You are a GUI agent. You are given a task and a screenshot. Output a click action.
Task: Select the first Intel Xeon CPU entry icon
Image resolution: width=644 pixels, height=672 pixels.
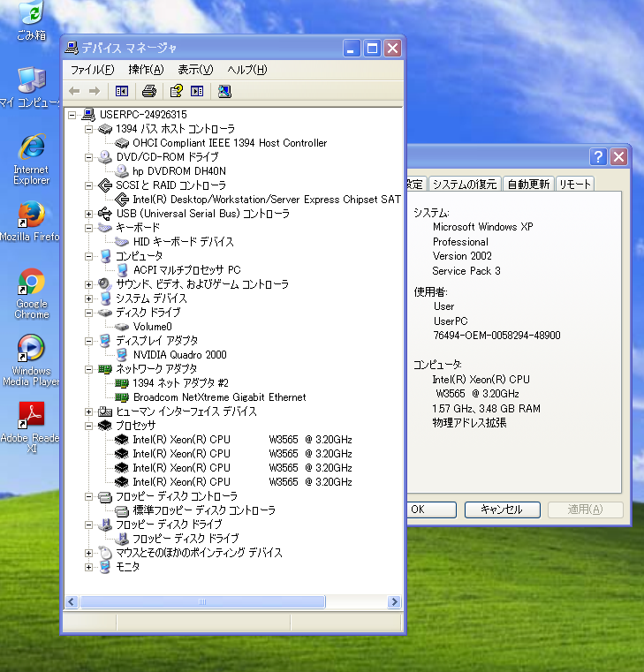(122, 440)
